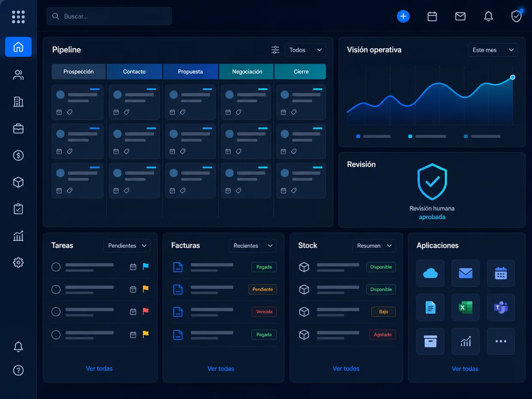Click the Bajo stock status badge
532x399 pixels.
[384, 311]
